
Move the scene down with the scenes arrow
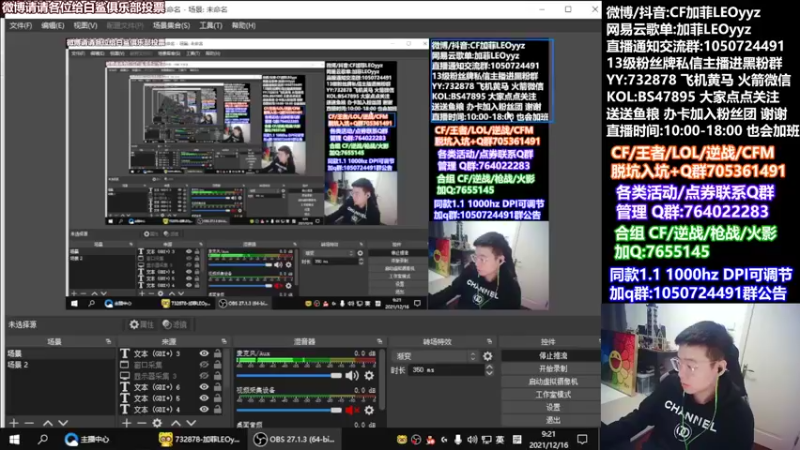point(63,423)
